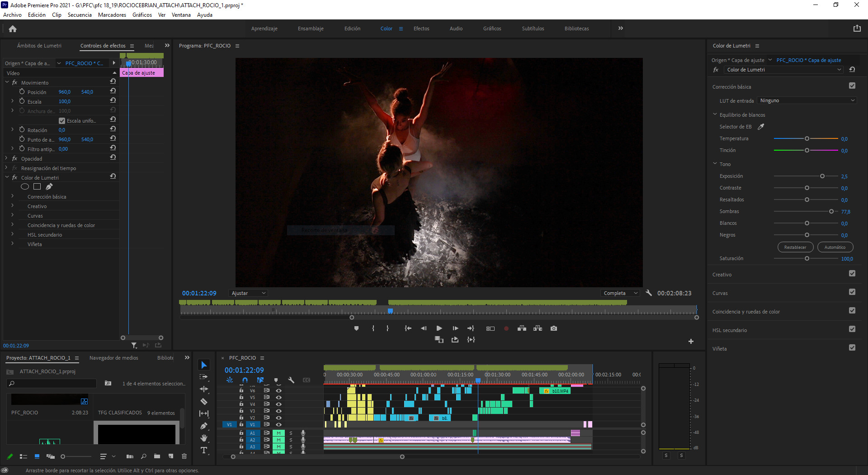Screen dimensions: 868x475
Task: Select the Razor tool
Action: click(204, 401)
